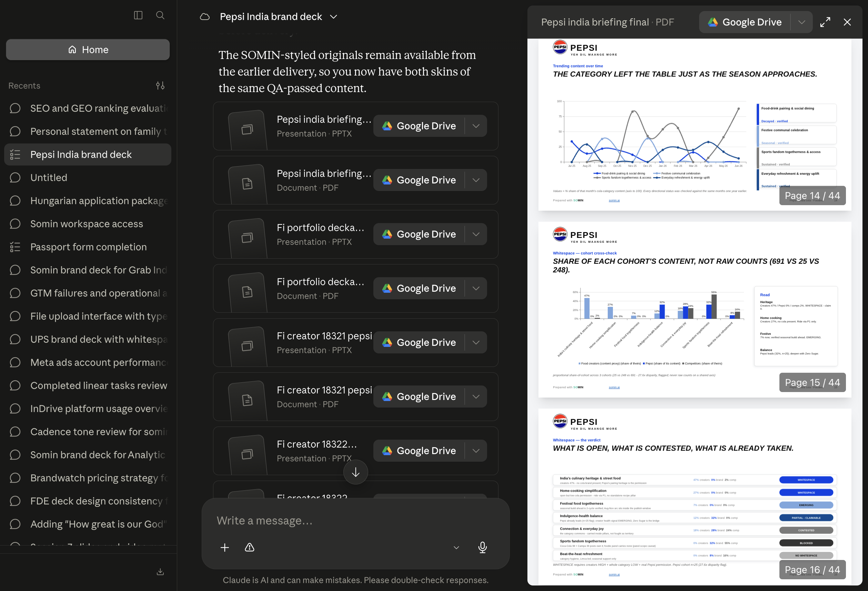
Task: Click the Pepsi logo on page 15
Action: (x=560, y=234)
